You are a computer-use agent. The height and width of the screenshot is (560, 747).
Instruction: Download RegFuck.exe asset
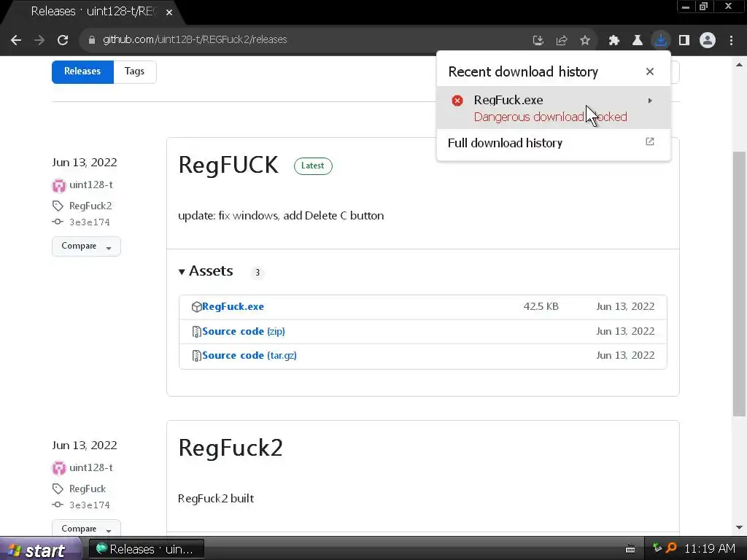click(233, 307)
